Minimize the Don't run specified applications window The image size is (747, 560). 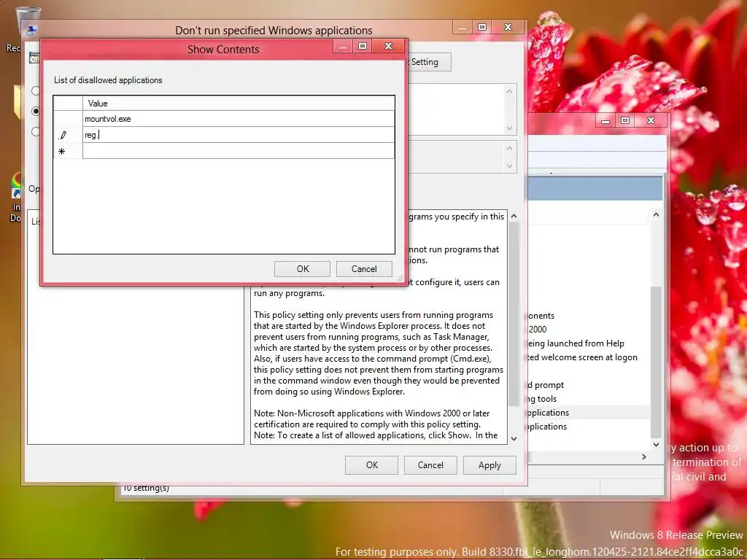pos(462,28)
